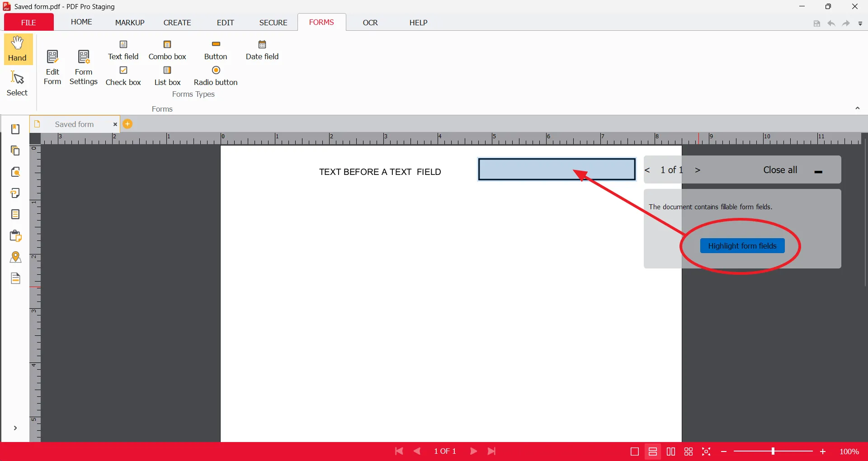Select the Hand tool
The image size is (868, 461).
tap(18, 49)
